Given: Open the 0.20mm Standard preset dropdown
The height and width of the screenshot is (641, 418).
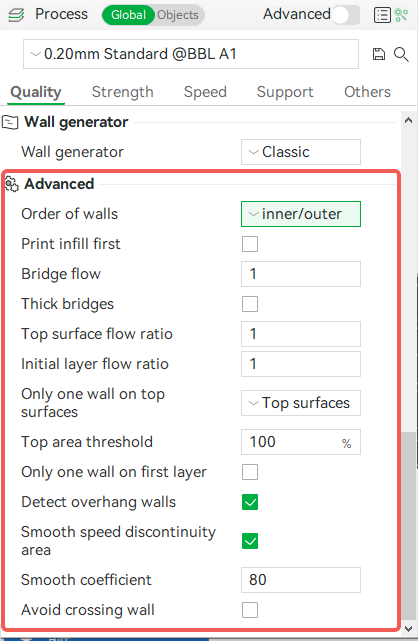Looking at the screenshot, I should (x=191, y=54).
